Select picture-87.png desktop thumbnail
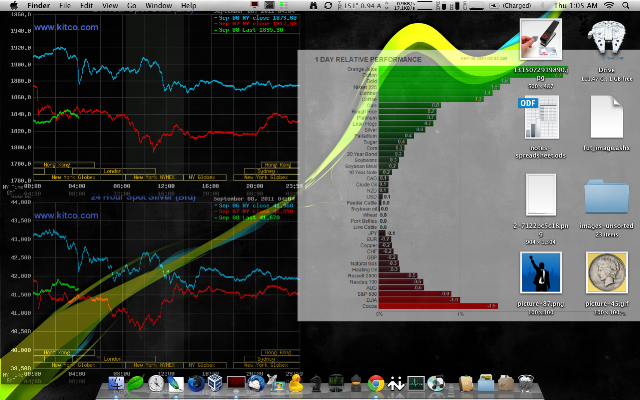 [x=541, y=273]
